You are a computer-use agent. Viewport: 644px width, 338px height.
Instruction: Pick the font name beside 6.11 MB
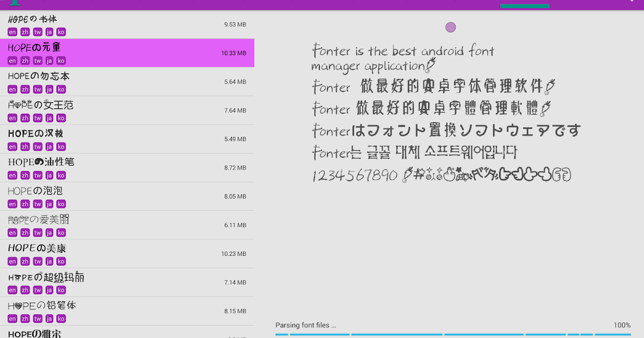[39, 219]
